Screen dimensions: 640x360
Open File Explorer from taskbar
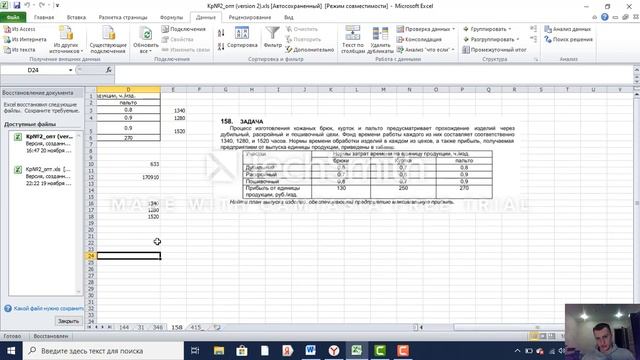(219, 351)
